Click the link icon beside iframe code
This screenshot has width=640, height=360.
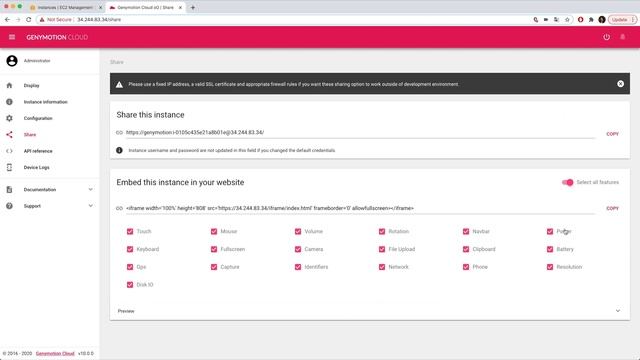point(119,208)
